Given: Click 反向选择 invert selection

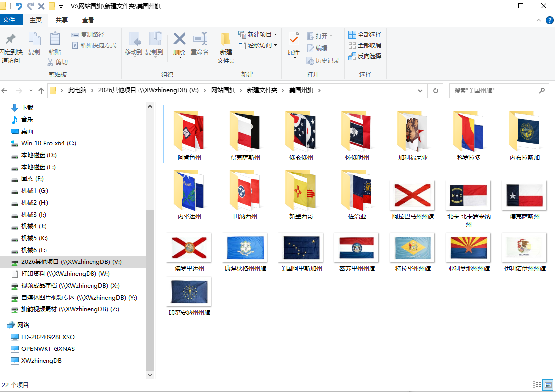Looking at the screenshot, I should tap(365, 56).
